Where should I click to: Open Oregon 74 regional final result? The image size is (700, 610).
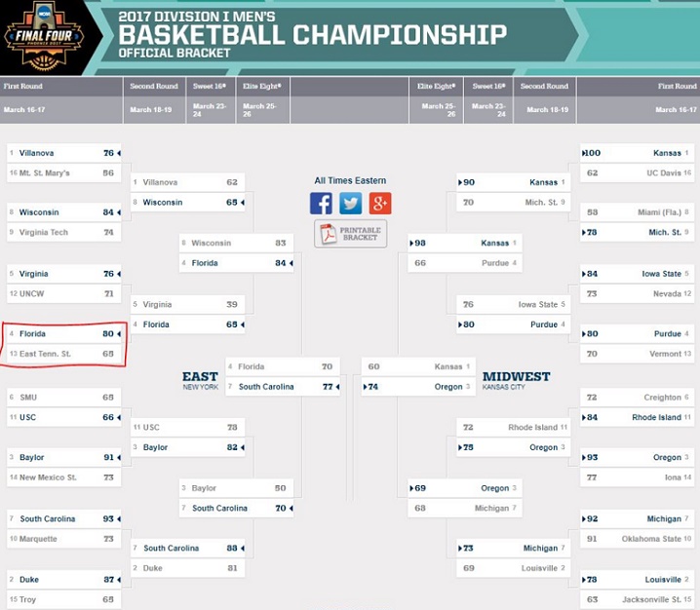click(414, 387)
